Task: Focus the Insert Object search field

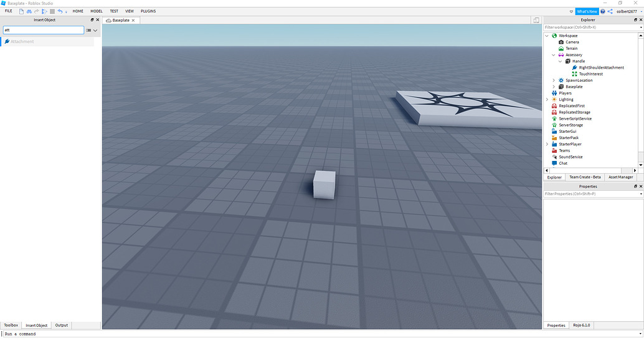Action: coord(44,30)
